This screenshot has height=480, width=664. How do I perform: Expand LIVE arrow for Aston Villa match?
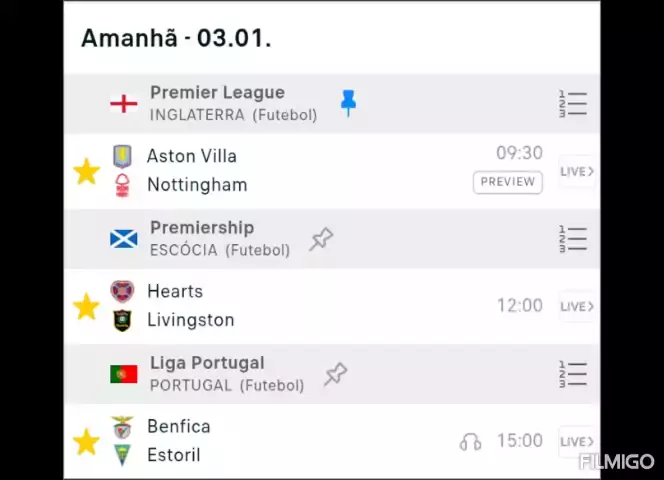tap(577, 171)
